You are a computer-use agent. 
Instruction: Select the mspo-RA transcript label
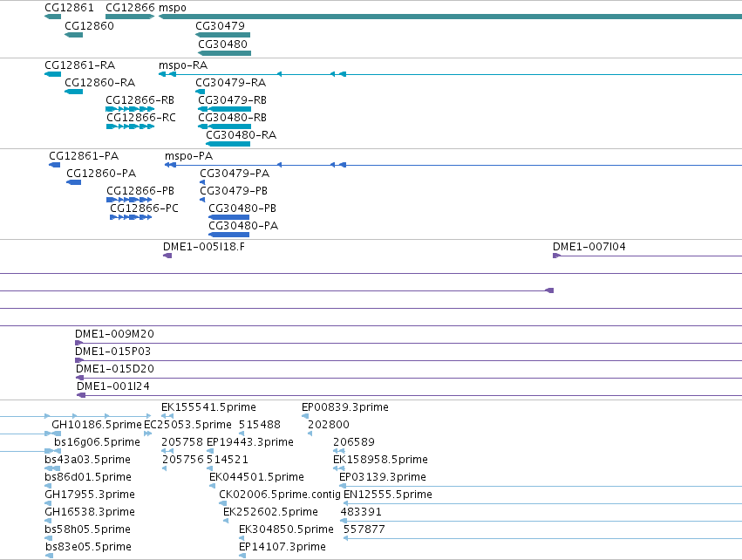[183, 65]
